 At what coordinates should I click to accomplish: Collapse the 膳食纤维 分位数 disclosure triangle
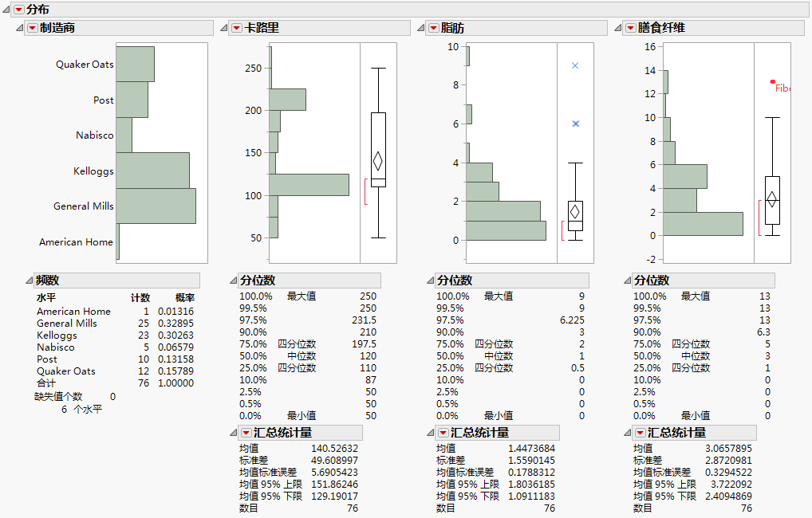(628, 281)
